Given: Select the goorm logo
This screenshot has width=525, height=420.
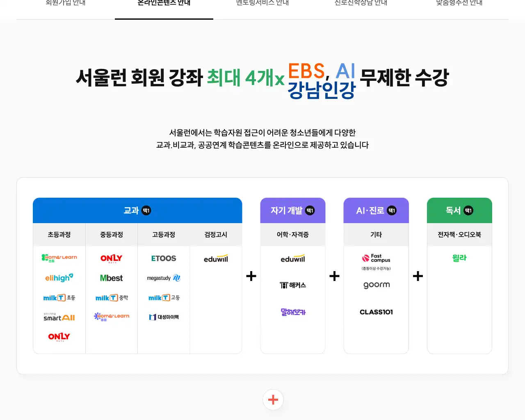Looking at the screenshot, I should [x=376, y=285].
